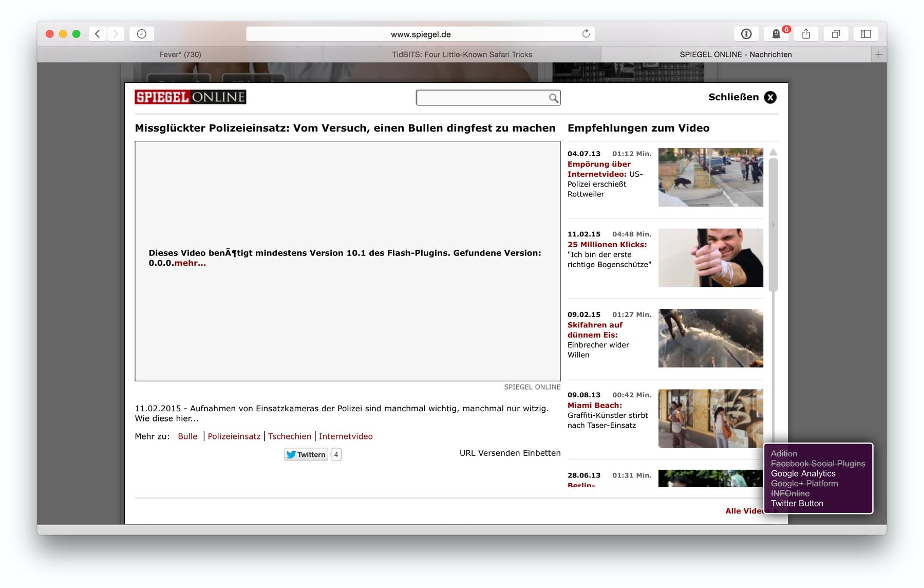Toggle the Safari sidebar icon
This screenshot has width=924, height=588.
pyautogui.click(x=865, y=34)
